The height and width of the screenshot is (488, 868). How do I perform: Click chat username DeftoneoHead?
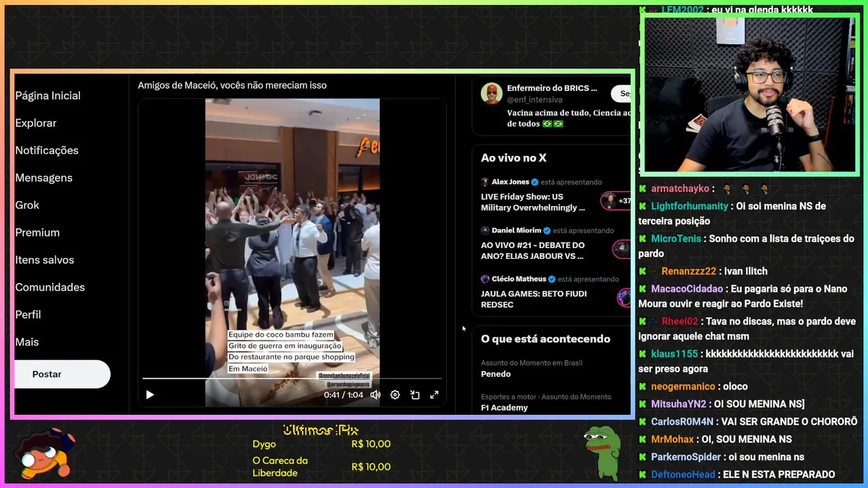tap(683, 474)
